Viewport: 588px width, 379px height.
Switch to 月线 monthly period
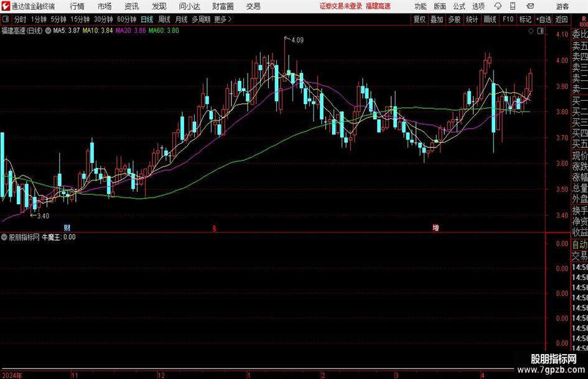point(181,19)
